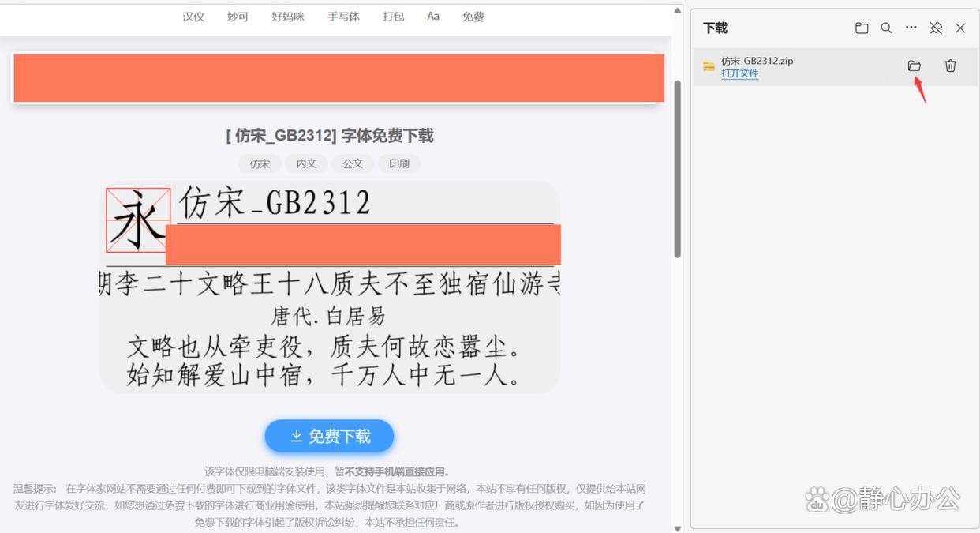Image resolution: width=980 pixels, height=533 pixels.
Task: Select the 印刷 tag
Action: click(399, 163)
